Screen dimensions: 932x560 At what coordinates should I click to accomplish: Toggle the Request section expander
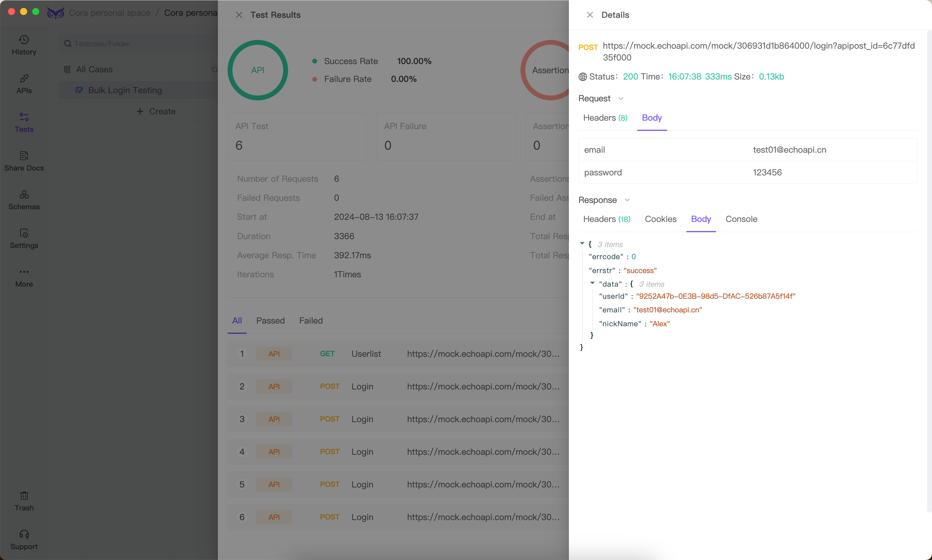point(620,99)
